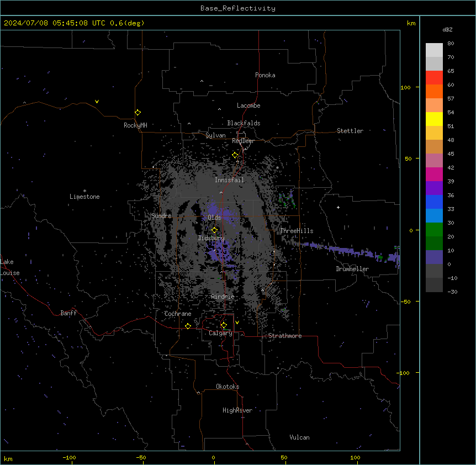
Task: Pick the white 70-80 dBZ legend swatch
Action: [434, 50]
